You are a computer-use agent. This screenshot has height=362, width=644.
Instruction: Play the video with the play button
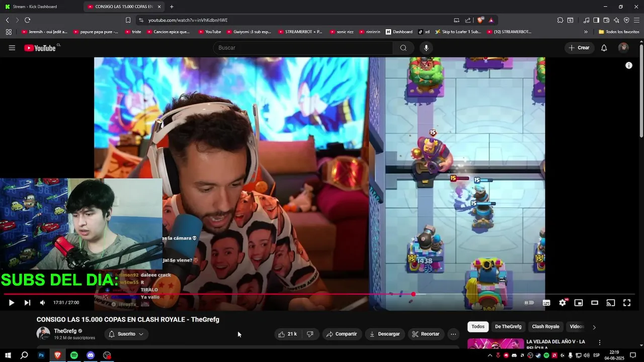(11, 303)
